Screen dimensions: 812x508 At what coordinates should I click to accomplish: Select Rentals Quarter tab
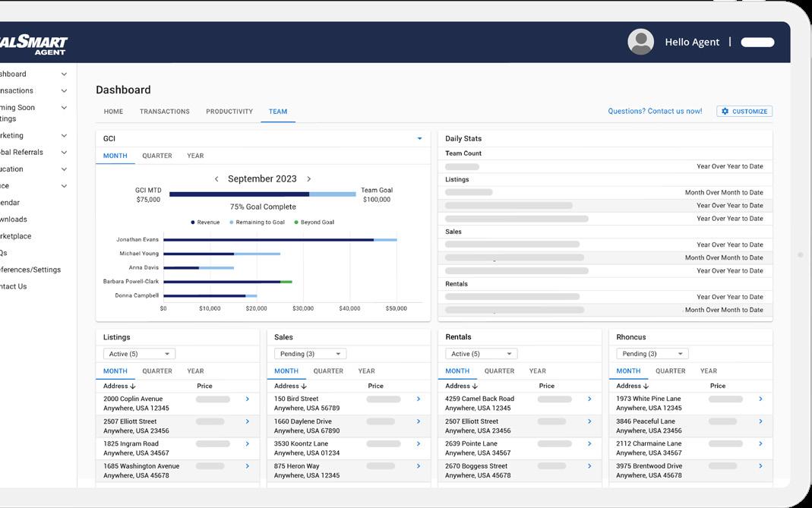tap(499, 371)
